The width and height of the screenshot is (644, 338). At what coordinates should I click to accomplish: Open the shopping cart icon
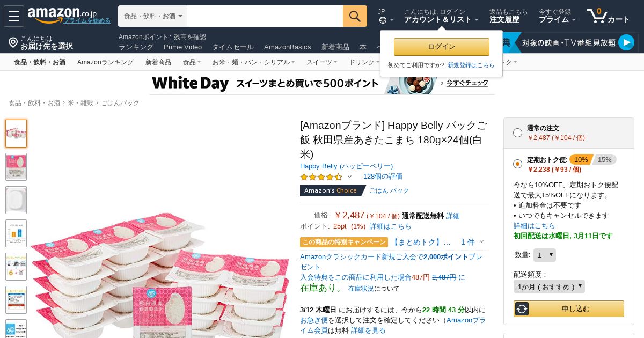point(596,16)
